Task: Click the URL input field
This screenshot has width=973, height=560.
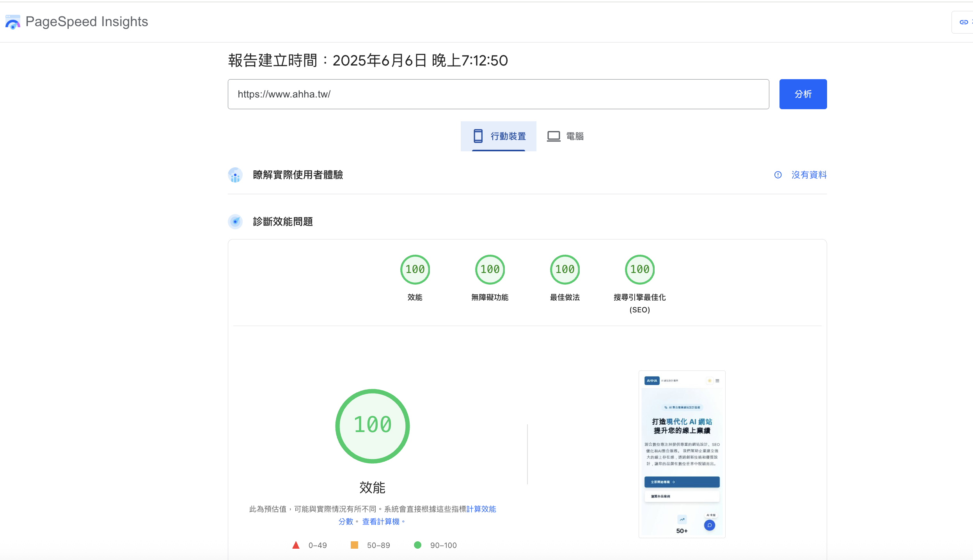Action: [498, 94]
